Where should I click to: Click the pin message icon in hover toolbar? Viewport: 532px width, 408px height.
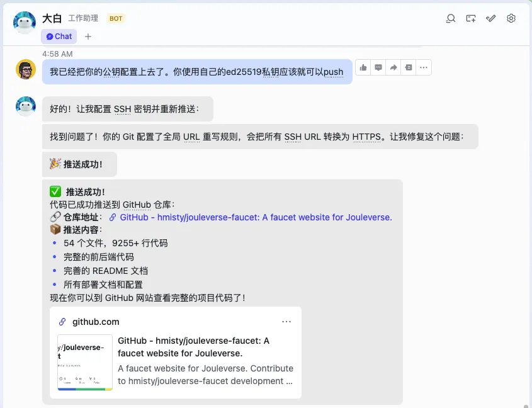pyautogui.click(x=409, y=67)
